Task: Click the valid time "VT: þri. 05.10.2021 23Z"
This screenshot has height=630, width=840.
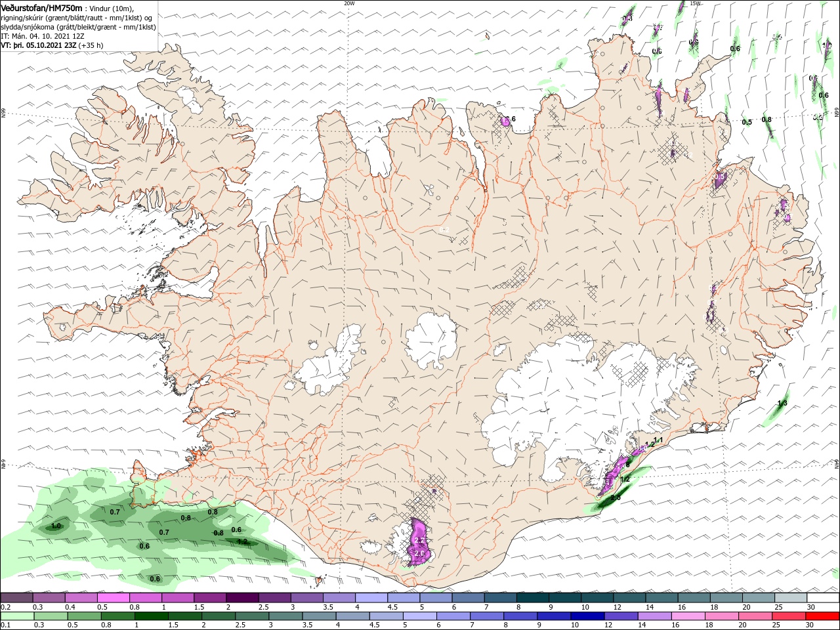Action: click(x=39, y=46)
